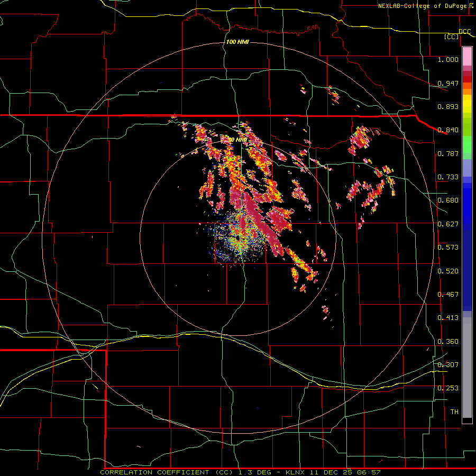Click the 0.573 scale value
The image size is (476, 476).
448,247
